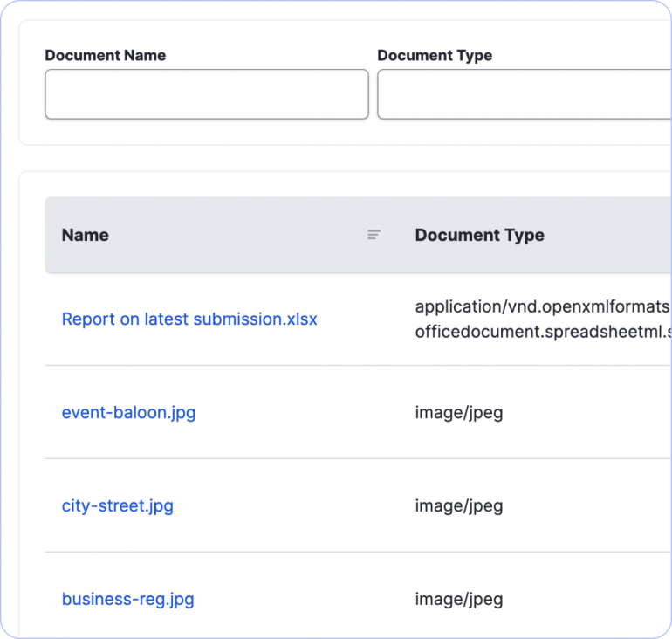Click the Document Name input field
This screenshot has width=672, height=639.
pos(207,94)
